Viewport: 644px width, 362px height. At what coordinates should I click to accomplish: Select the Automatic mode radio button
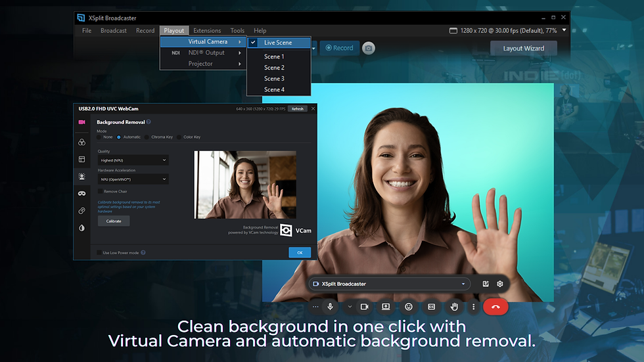click(x=119, y=137)
